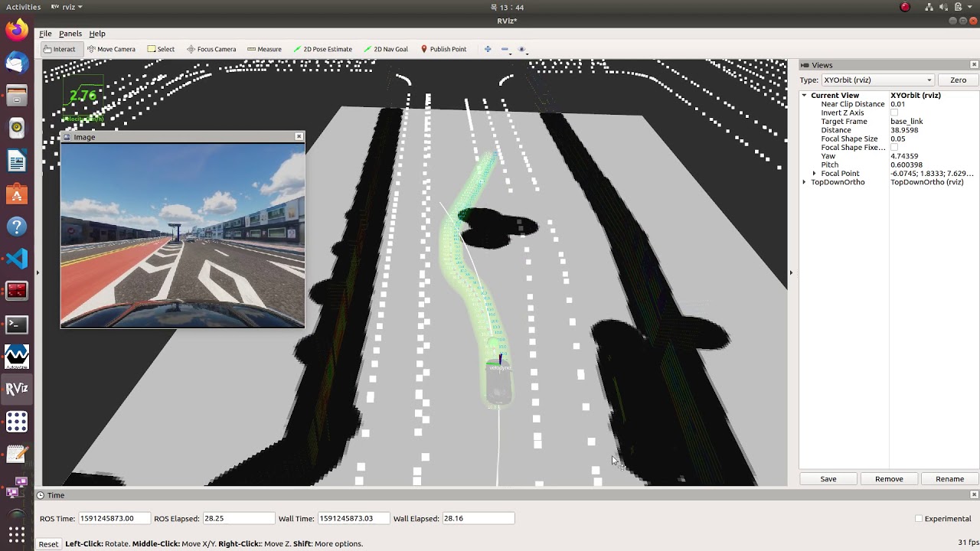Expand the TopDownOrtho view entry
This screenshot has height=551, width=980.
(804, 182)
